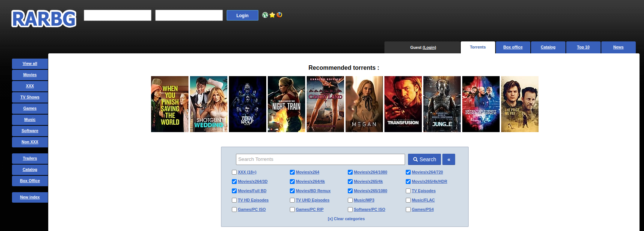The width and height of the screenshot is (644, 231).
Task: Open Trailers in sidebar
Action: click(30, 159)
